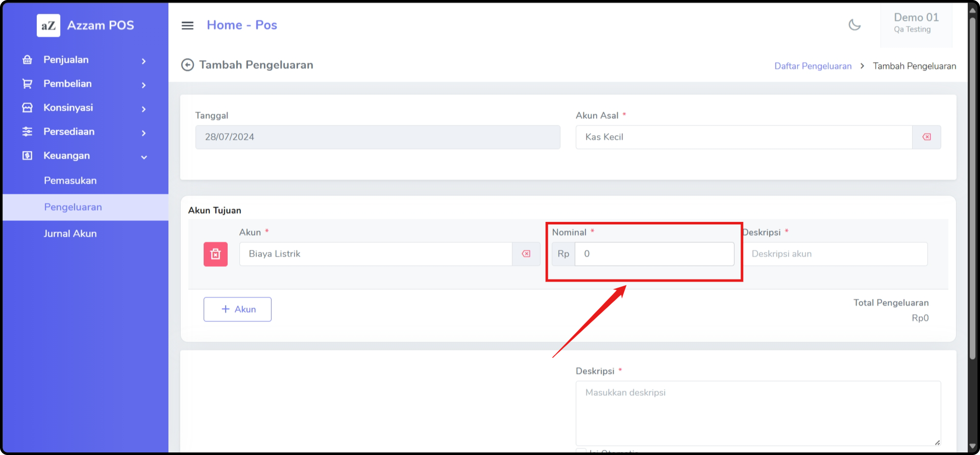Click the back arrow beside Tambah Pengeluaran

(x=187, y=65)
